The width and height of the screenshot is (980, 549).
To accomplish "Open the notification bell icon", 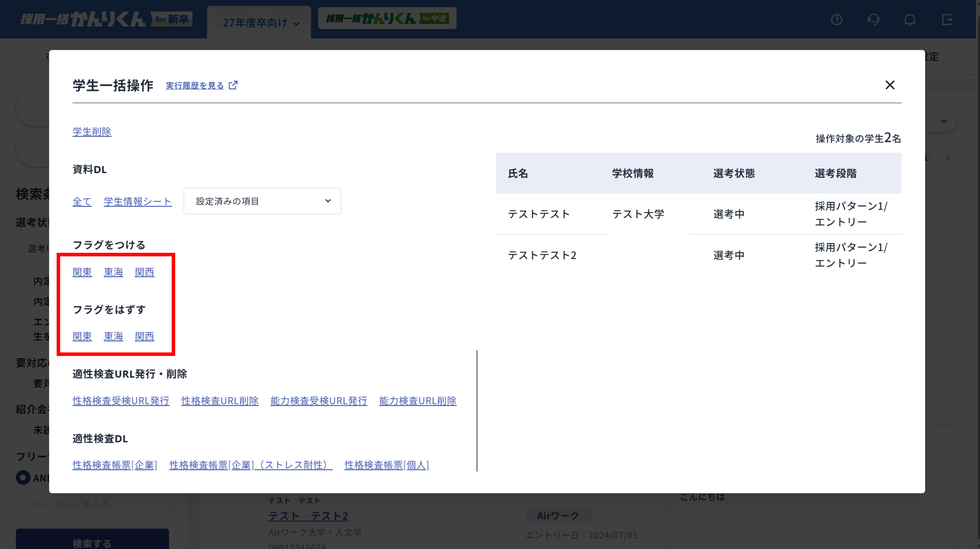I will coord(910,19).
